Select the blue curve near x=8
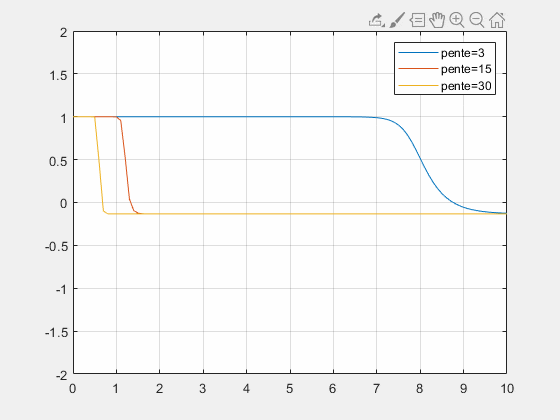This screenshot has height=420, width=560. click(420, 160)
